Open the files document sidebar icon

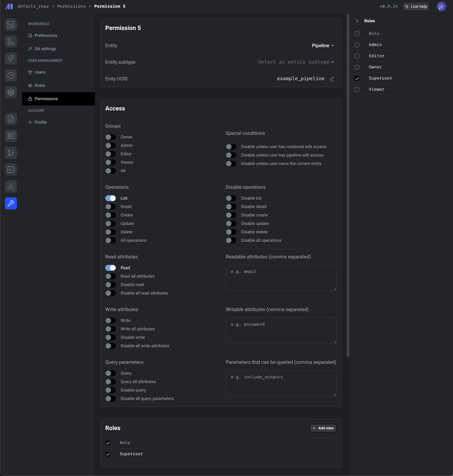[x=11, y=119]
